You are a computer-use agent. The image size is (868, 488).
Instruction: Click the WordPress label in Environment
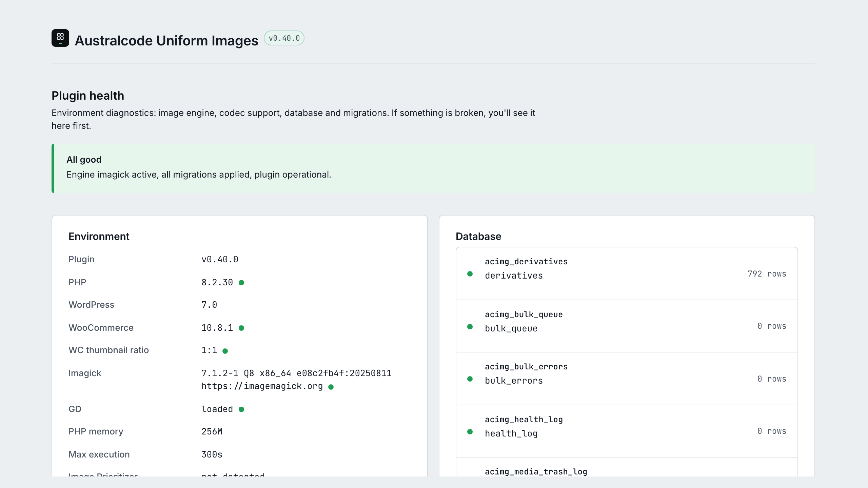pyautogui.click(x=91, y=305)
